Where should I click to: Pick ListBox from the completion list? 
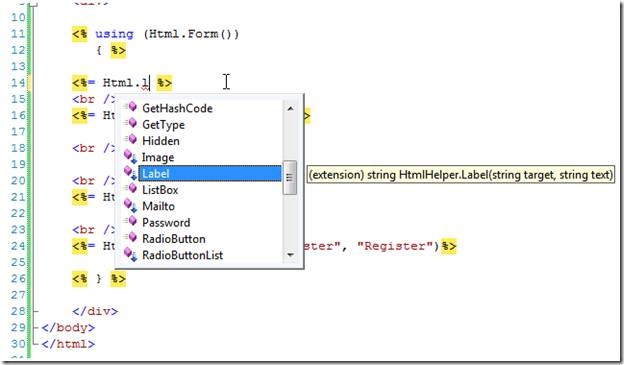pyautogui.click(x=160, y=190)
